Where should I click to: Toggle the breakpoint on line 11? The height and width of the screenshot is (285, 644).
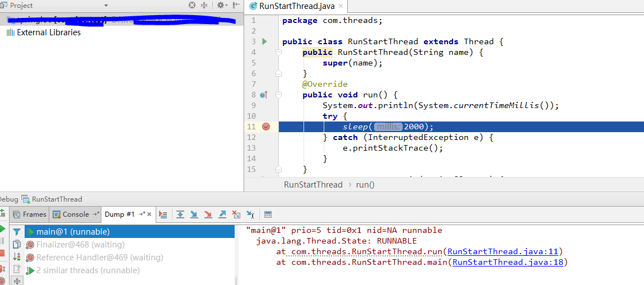[x=266, y=127]
